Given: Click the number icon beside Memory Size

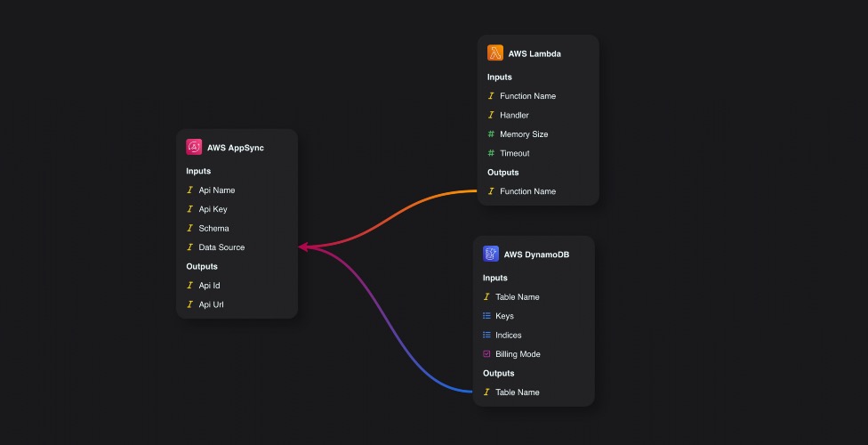Looking at the screenshot, I should 491,134.
